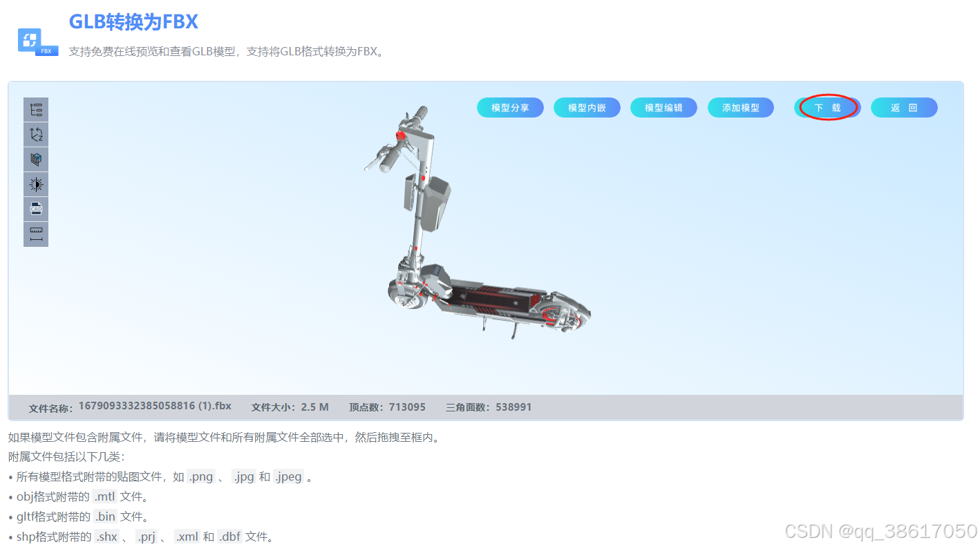Toggle scene lighting on the model
The height and width of the screenshot is (549, 980).
(35, 184)
